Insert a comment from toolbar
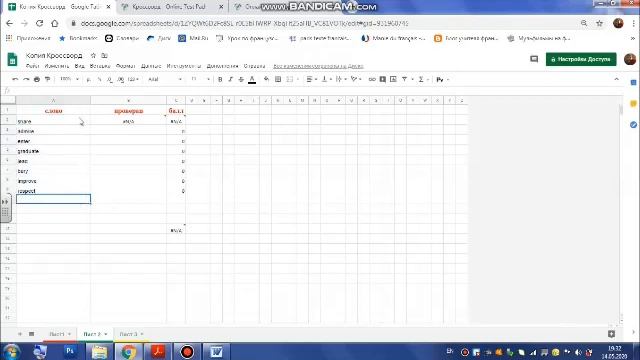Viewport: 640px width, 360px height. coord(382,79)
